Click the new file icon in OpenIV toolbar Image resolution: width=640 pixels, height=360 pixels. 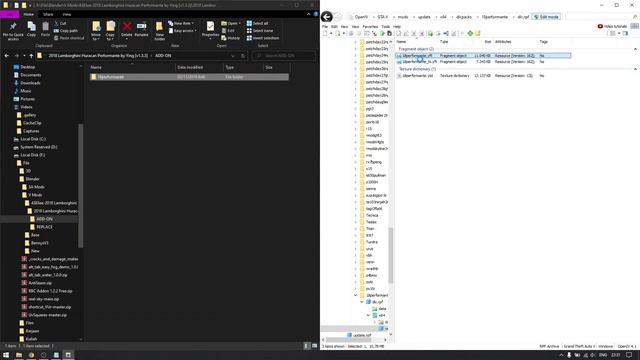point(325,33)
